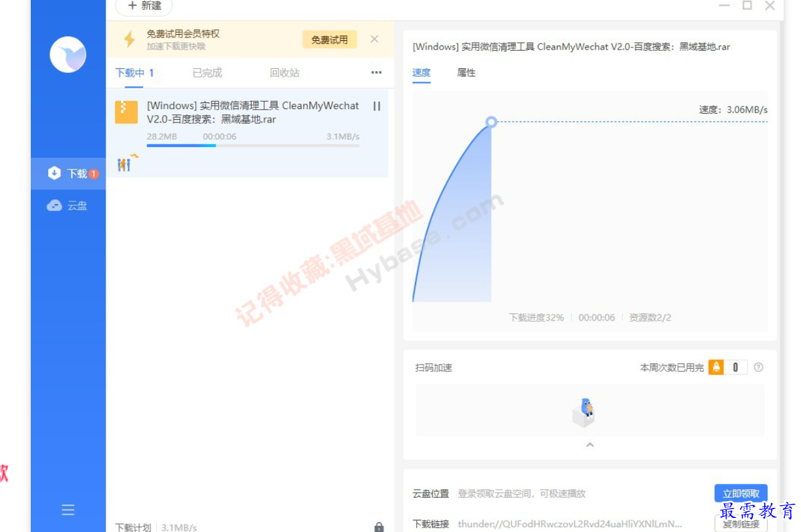Click the question mark help icon
This screenshot has width=801, height=532.
coord(759,367)
